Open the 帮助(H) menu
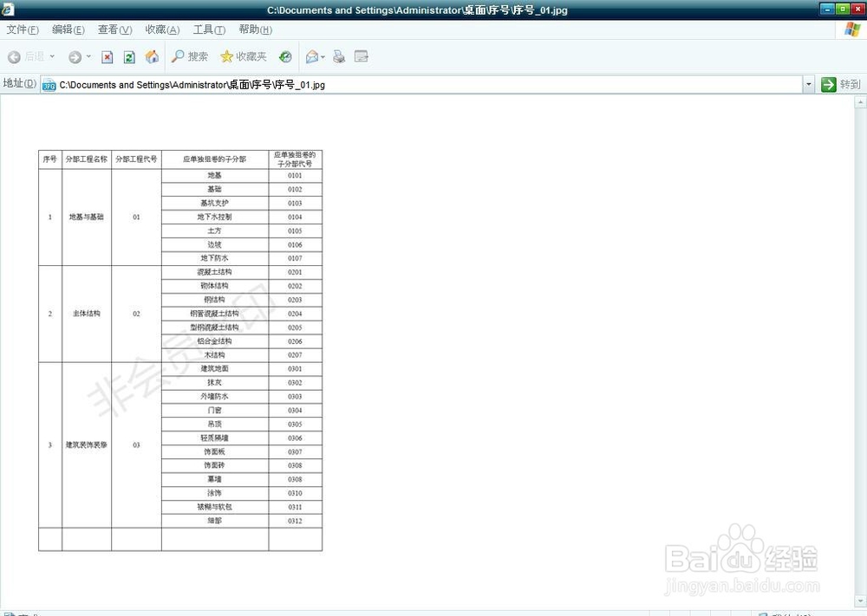The image size is (867, 616). 256,29
